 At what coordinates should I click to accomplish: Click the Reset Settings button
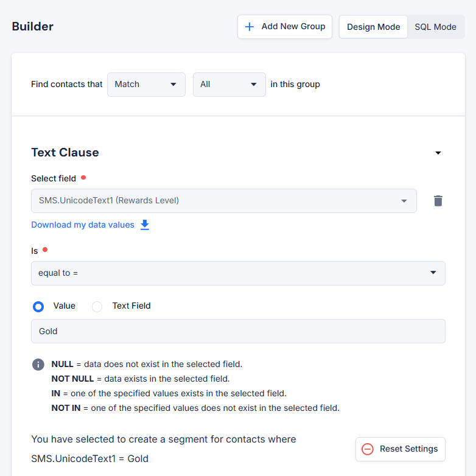(x=401, y=449)
